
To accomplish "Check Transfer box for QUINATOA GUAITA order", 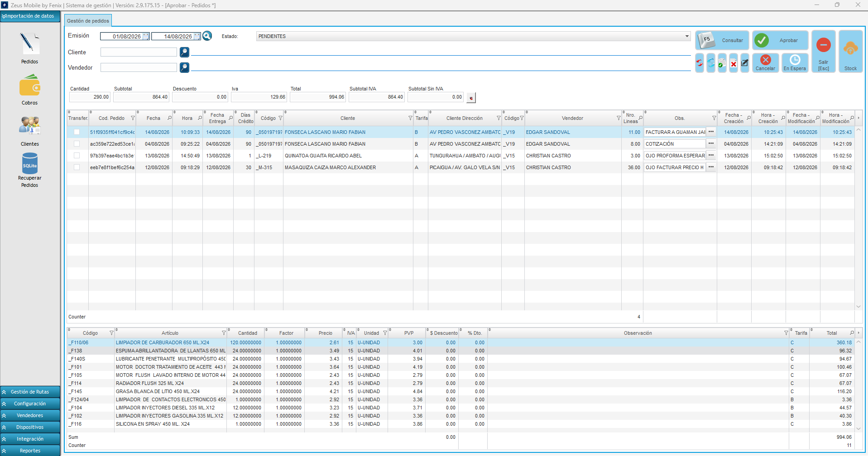I will (x=77, y=156).
